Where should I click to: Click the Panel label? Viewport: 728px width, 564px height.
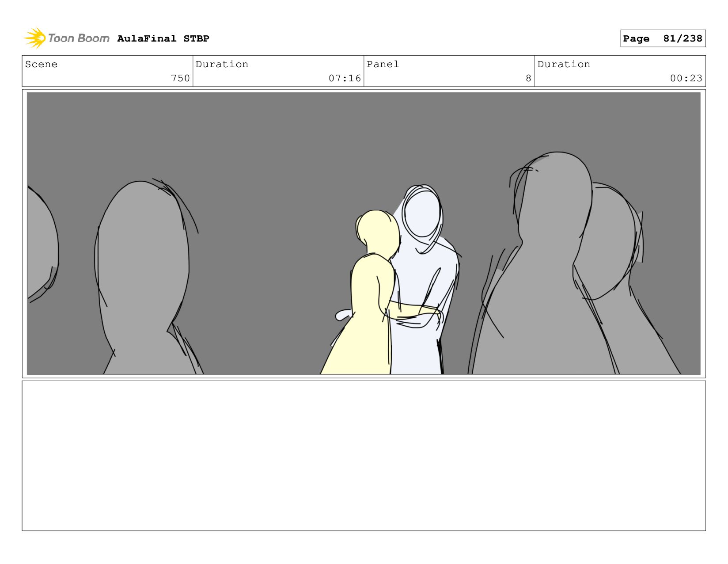[x=383, y=64]
